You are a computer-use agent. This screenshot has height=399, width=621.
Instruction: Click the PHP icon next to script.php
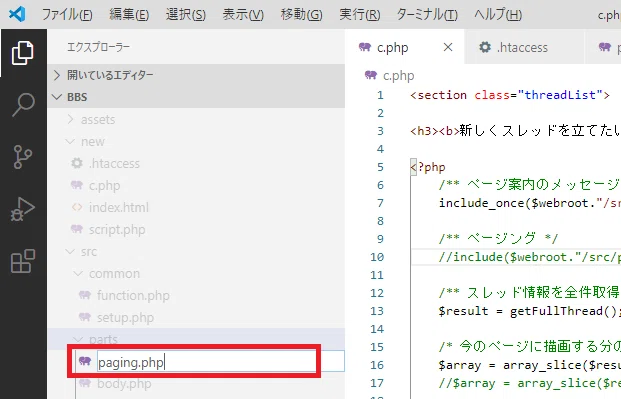[x=77, y=229]
